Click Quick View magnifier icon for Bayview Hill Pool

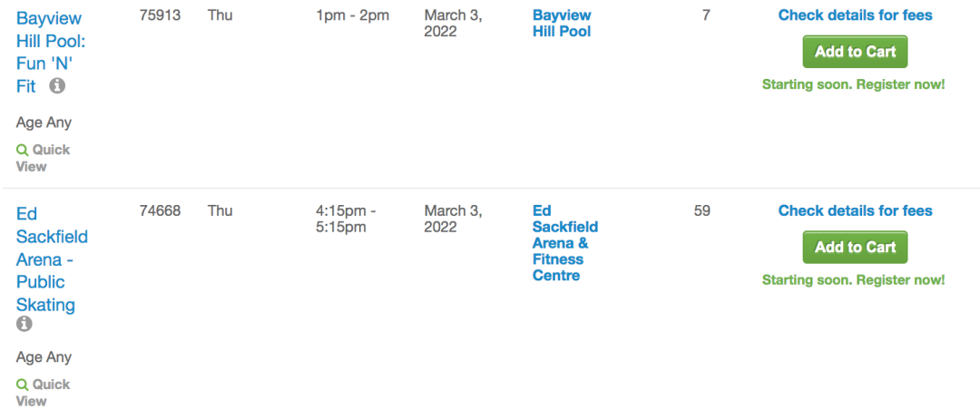tap(23, 150)
